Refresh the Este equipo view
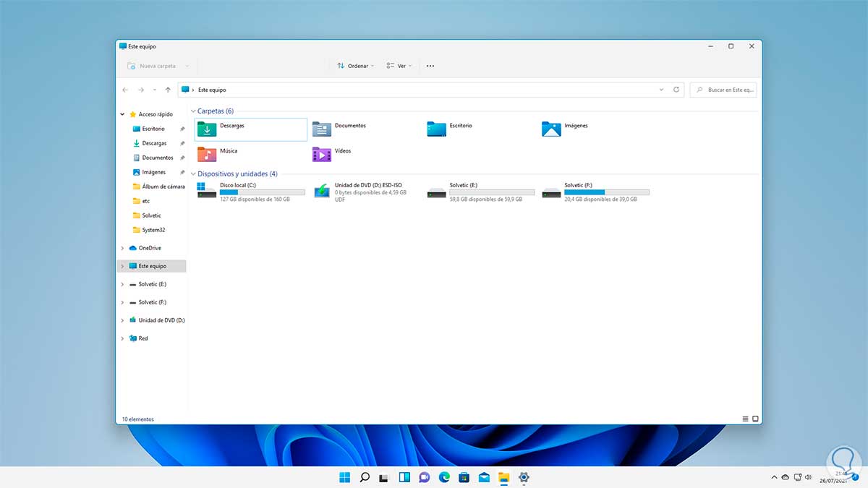Screen dimensions: 868x488 coord(676,90)
